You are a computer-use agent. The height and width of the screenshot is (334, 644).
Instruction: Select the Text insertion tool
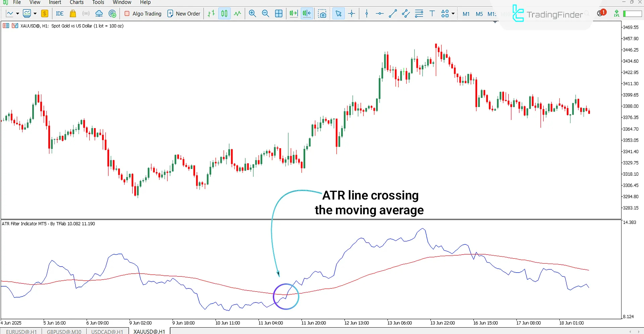pyautogui.click(x=432, y=13)
